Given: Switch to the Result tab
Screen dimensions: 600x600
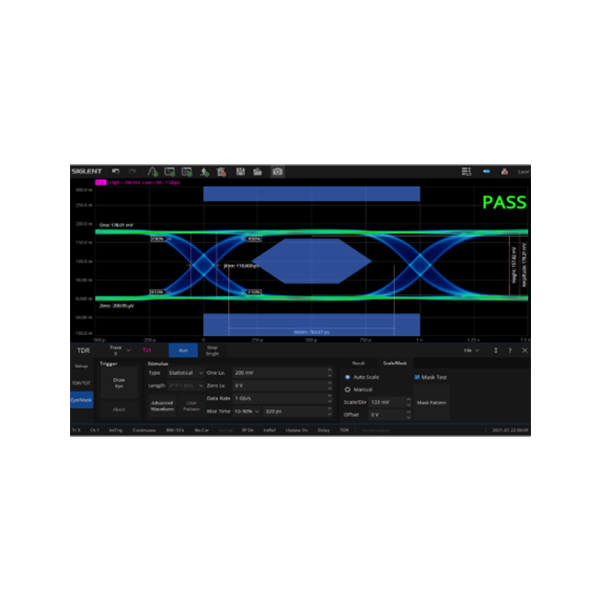Looking at the screenshot, I should click(358, 363).
